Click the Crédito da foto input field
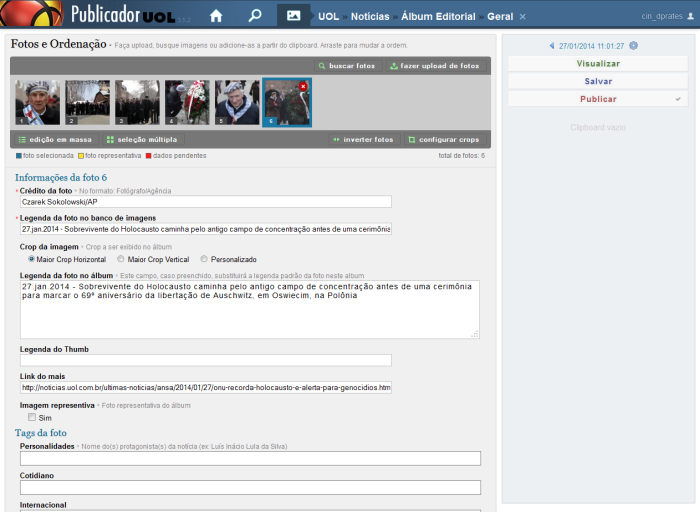This screenshot has height=512, width=700. click(x=205, y=201)
